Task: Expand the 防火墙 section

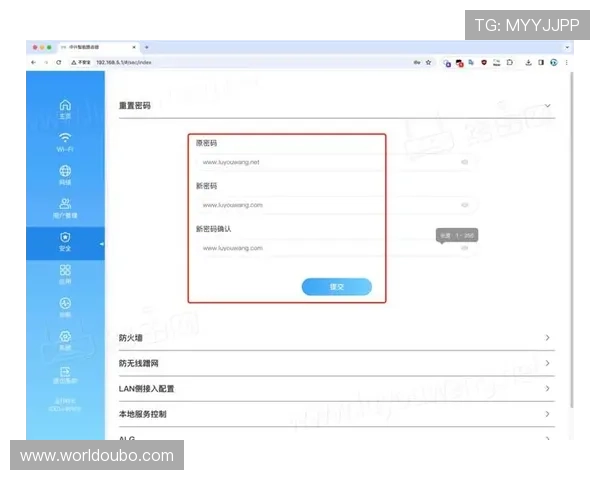Action: pyautogui.click(x=337, y=338)
